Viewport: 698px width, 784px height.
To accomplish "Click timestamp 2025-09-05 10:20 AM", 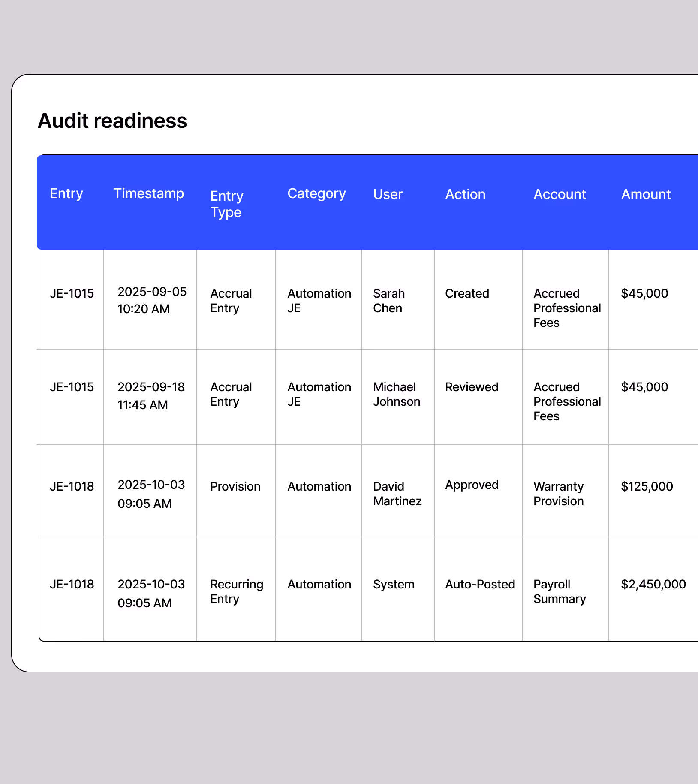I will [152, 300].
